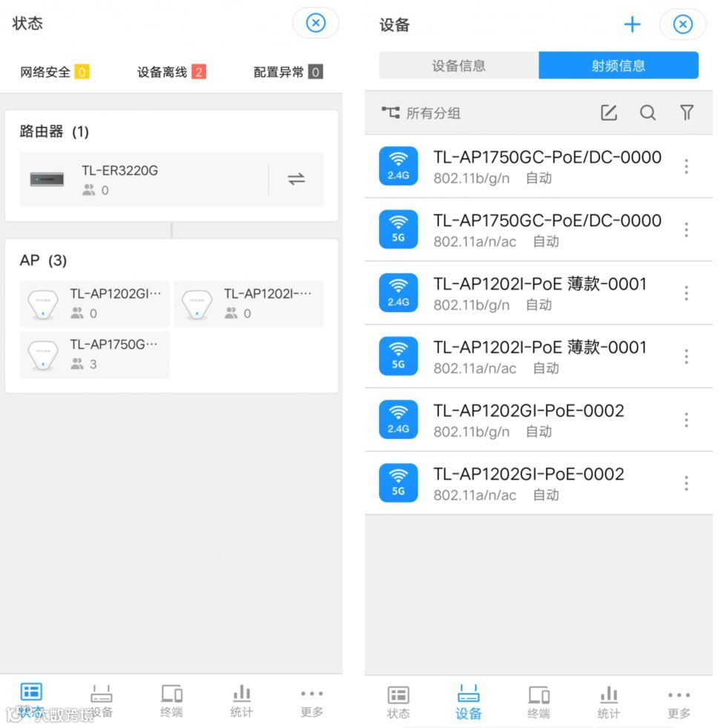Image resolution: width=718 pixels, height=728 pixels.
Task: Select the TL-AP1202I AP device image
Action: [197, 305]
